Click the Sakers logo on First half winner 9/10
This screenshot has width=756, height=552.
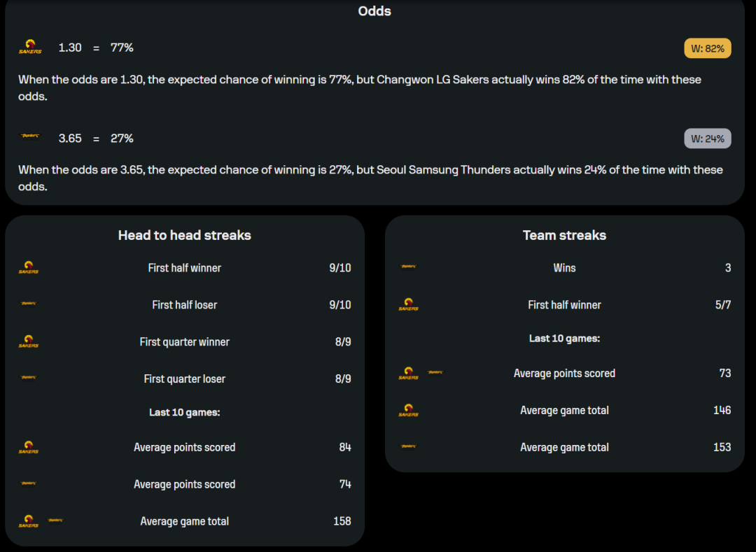(29, 267)
